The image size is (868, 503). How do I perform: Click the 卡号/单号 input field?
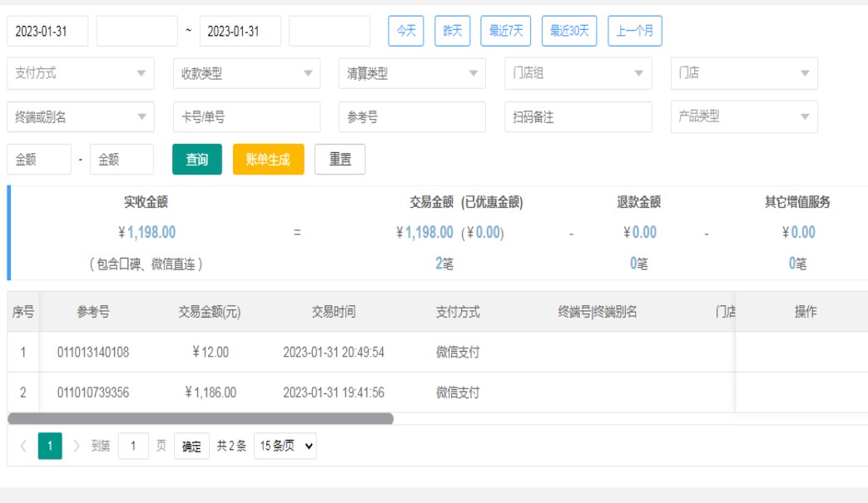point(246,117)
